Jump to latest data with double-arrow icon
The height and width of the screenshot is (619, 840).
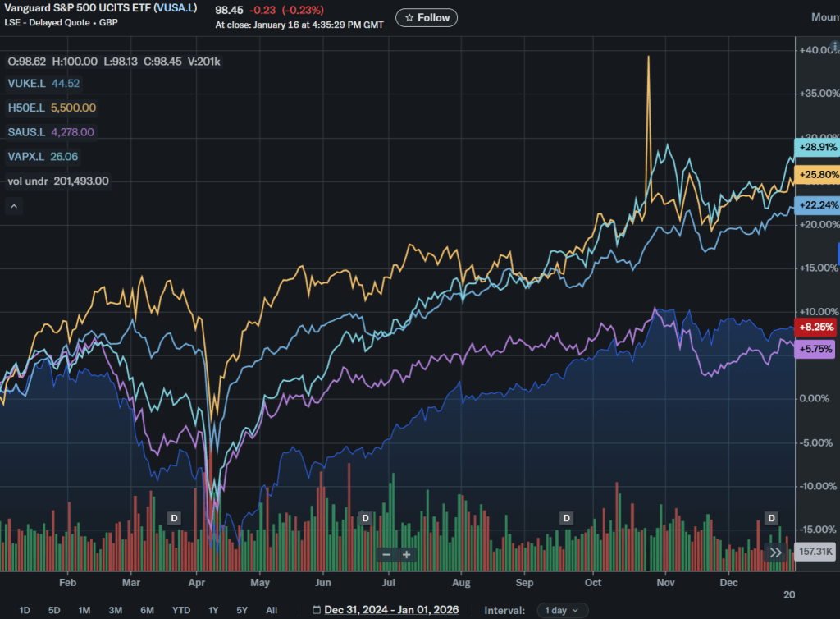point(776,553)
